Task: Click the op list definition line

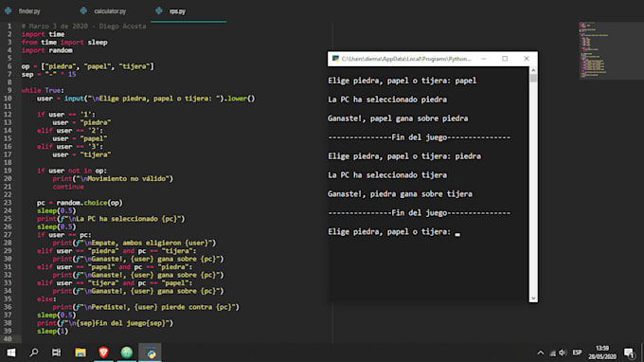Action: tap(87, 66)
